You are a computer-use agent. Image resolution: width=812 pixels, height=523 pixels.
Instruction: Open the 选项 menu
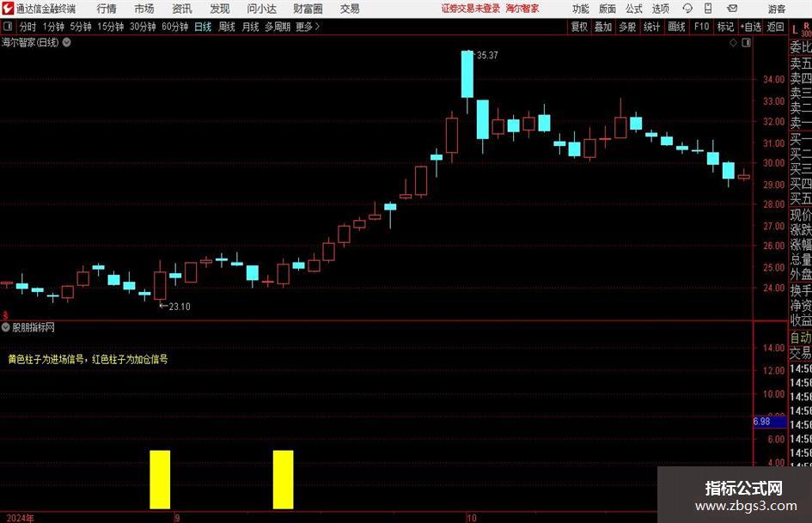pyautogui.click(x=660, y=9)
